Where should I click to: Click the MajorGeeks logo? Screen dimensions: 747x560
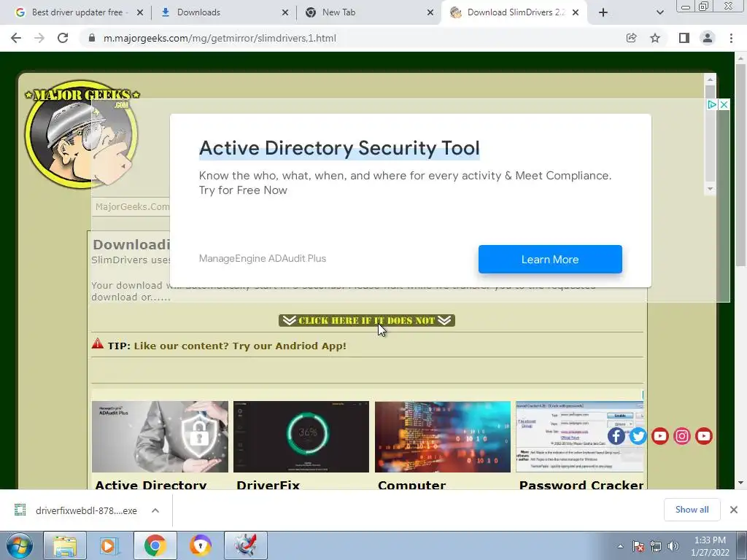(82, 133)
